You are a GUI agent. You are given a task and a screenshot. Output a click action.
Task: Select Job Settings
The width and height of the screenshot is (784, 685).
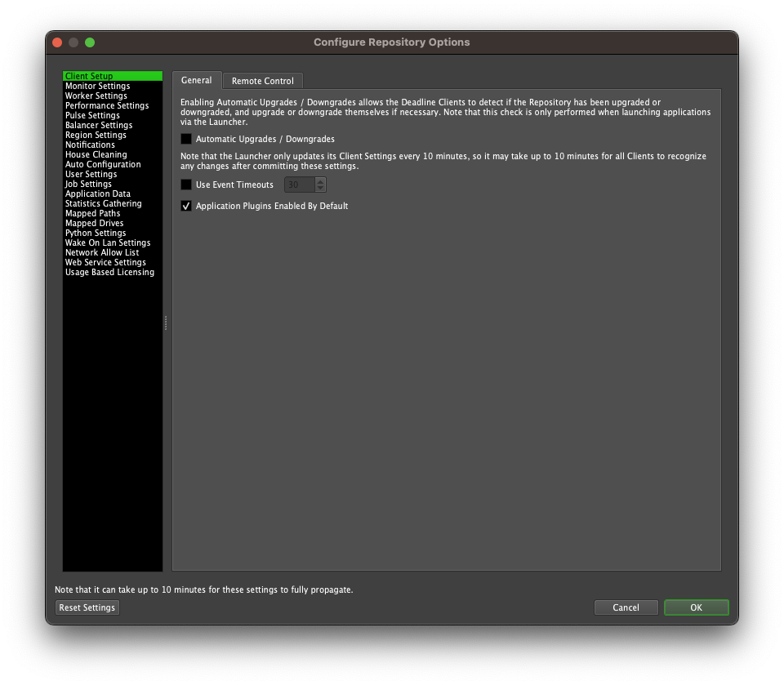click(113, 184)
